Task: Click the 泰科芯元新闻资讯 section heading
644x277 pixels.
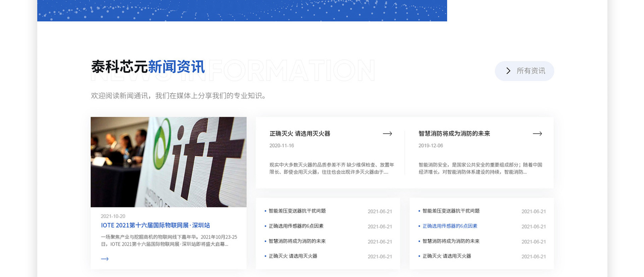Action: pyautogui.click(x=148, y=67)
